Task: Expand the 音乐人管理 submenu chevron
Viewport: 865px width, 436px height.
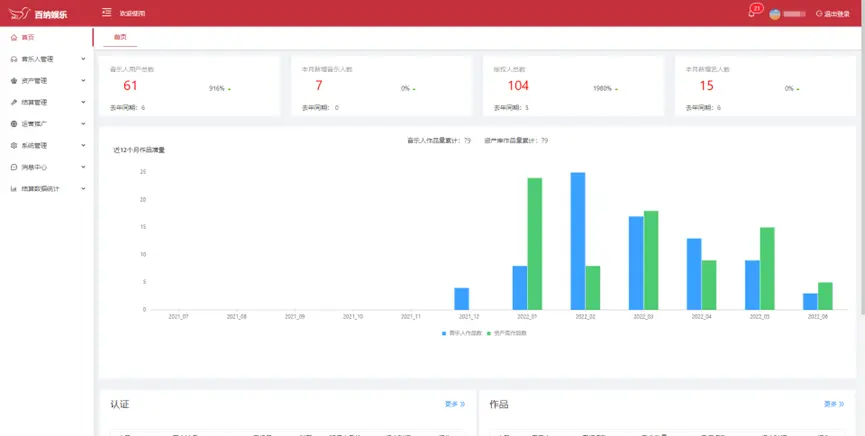Action: (83, 59)
